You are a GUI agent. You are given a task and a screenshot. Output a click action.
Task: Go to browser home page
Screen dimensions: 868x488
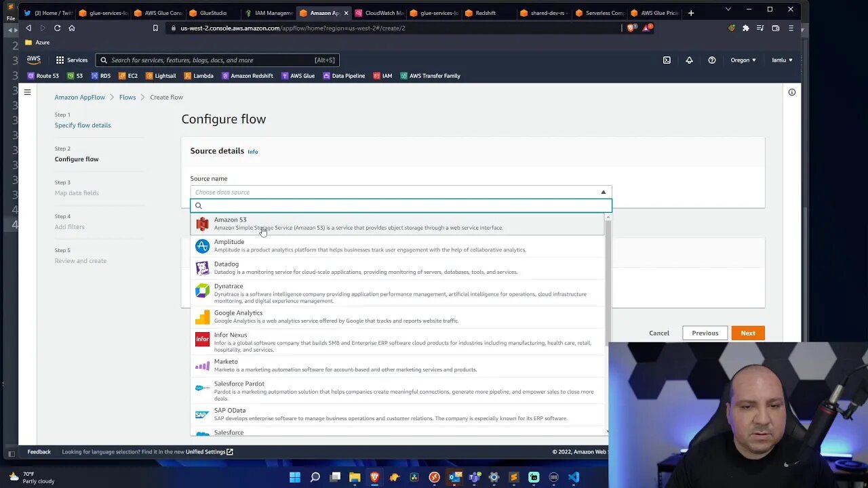pos(72,28)
